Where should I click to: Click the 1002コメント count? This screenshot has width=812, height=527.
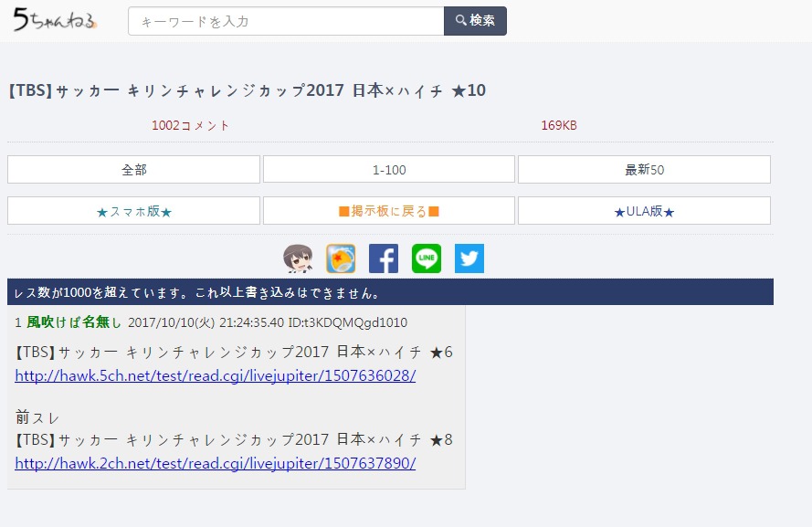pos(190,125)
